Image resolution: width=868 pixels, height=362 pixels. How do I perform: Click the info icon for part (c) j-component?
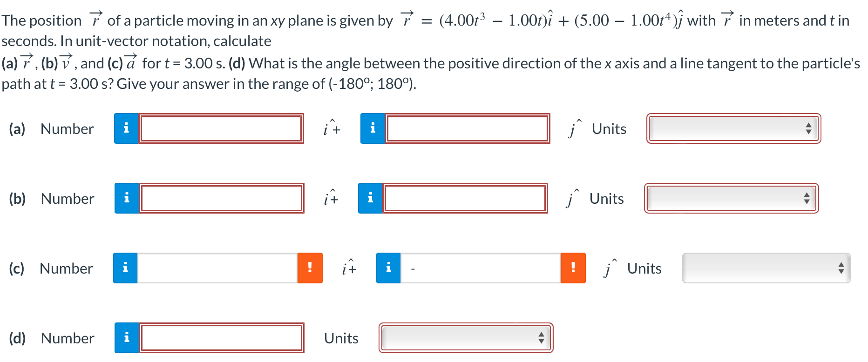click(388, 268)
